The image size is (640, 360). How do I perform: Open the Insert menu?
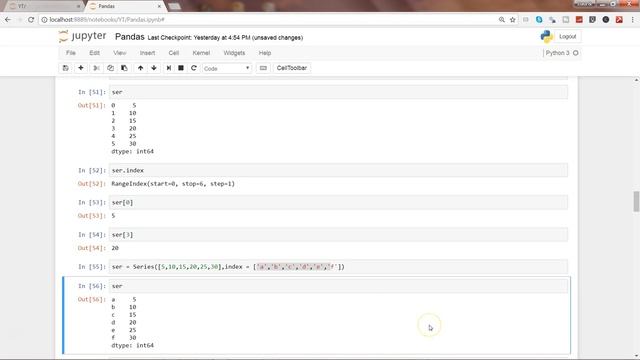[147, 53]
